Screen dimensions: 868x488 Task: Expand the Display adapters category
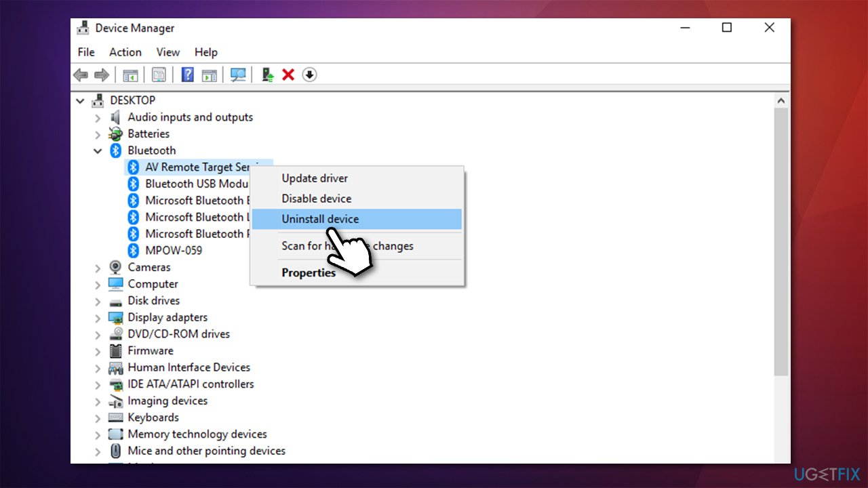click(98, 317)
